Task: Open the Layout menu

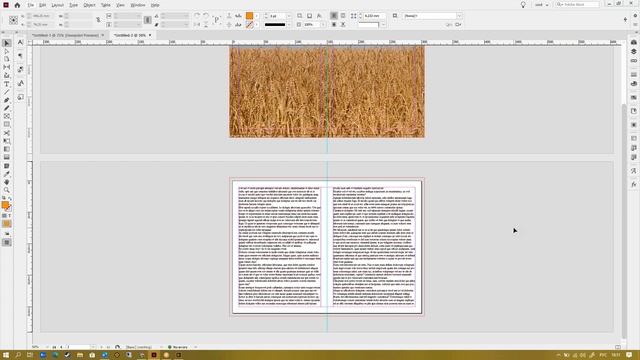Action: [58, 5]
